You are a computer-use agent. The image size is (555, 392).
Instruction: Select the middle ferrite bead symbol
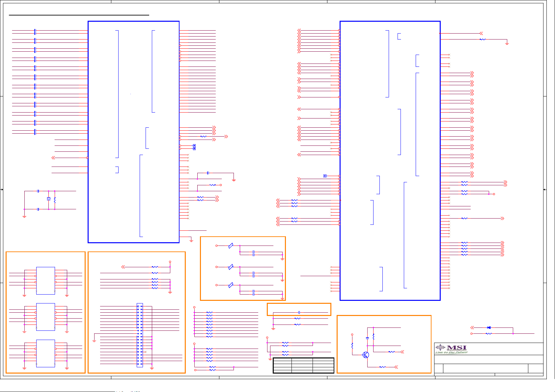[x=231, y=267]
